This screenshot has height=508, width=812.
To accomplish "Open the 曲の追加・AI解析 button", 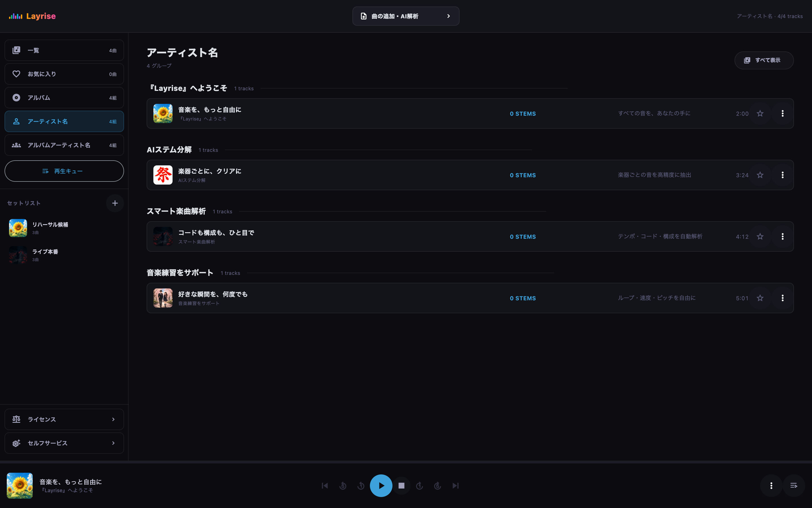I will [406, 16].
